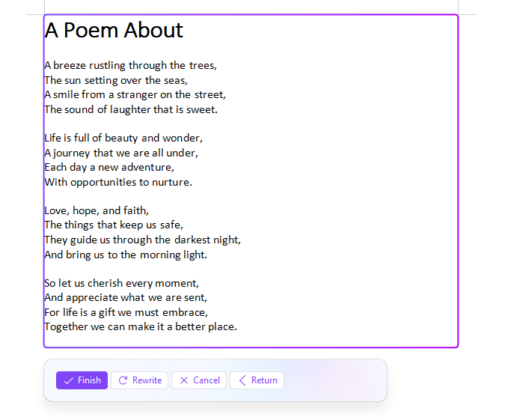This screenshot has width=517, height=420.
Task: Select the Cancel button text
Action: pyautogui.click(x=207, y=380)
